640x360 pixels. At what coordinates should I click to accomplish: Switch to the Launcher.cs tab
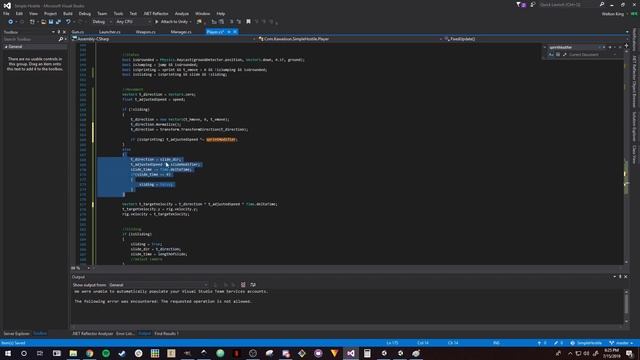click(x=110, y=32)
